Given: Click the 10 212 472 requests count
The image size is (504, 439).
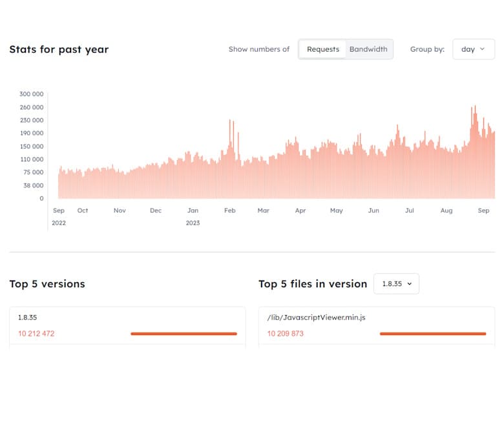Looking at the screenshot, I should coord(36,334).
